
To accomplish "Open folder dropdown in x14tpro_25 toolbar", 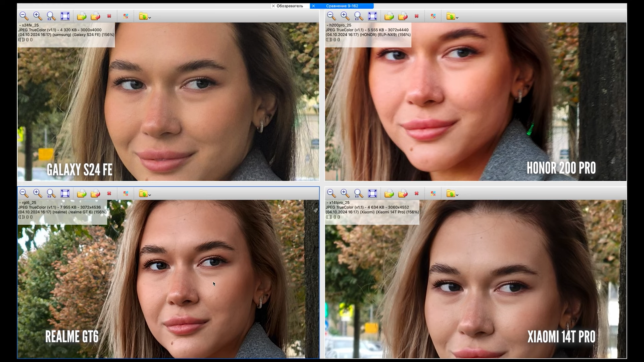I will click(452, 193).
